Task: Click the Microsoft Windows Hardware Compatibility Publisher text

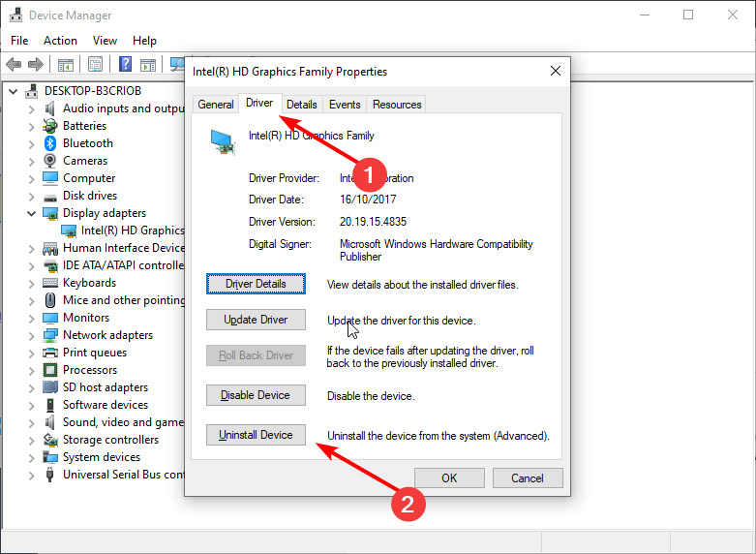Action: [436, 250]
